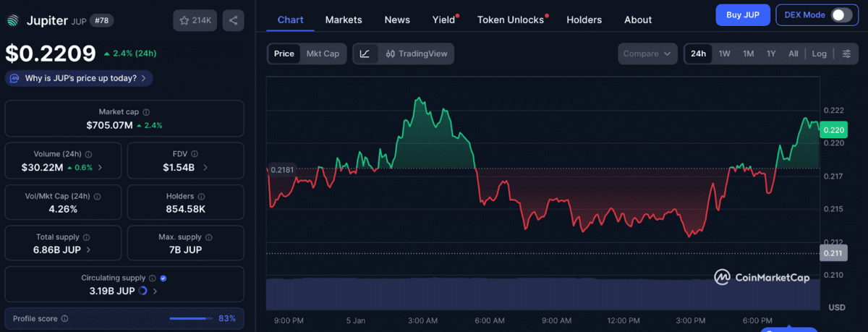Click the Profile score progress bar

(191, 318)
